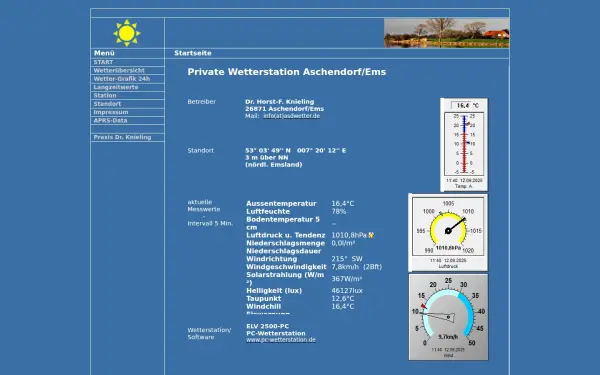Click the solar radiation value 367W/m²
Image resolution: width=600 pixels, height=375 pixels.
347,279
